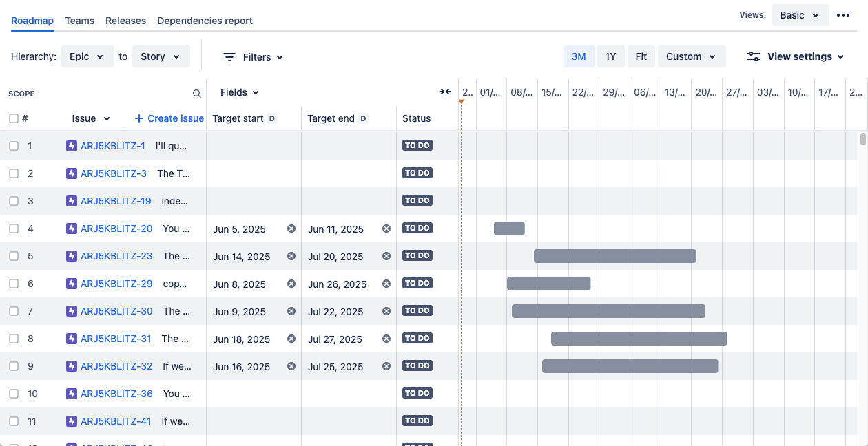Click the Create issue link
Image resolution: width=868 pixels, height=446 pixels.
coord(169,118)
